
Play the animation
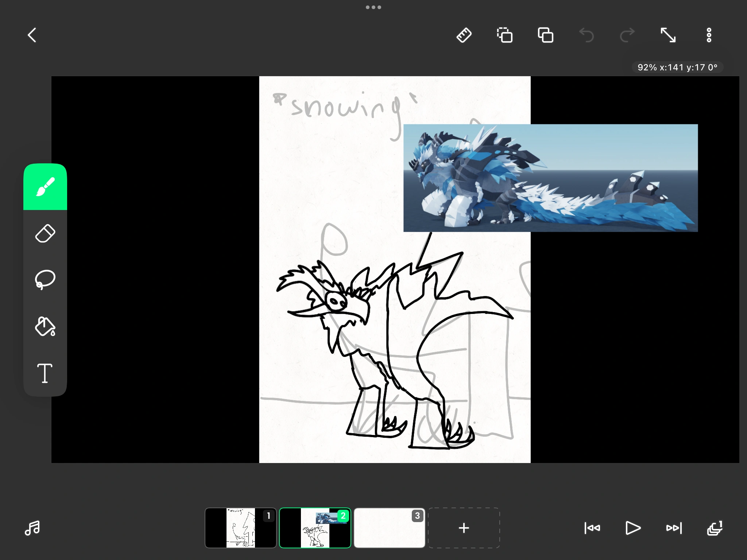click(633, 528)
